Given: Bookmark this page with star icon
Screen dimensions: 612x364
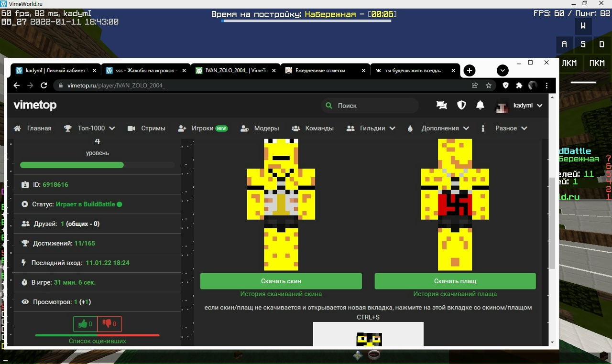Looking at the screenshot, I should [x=489, y=86].
